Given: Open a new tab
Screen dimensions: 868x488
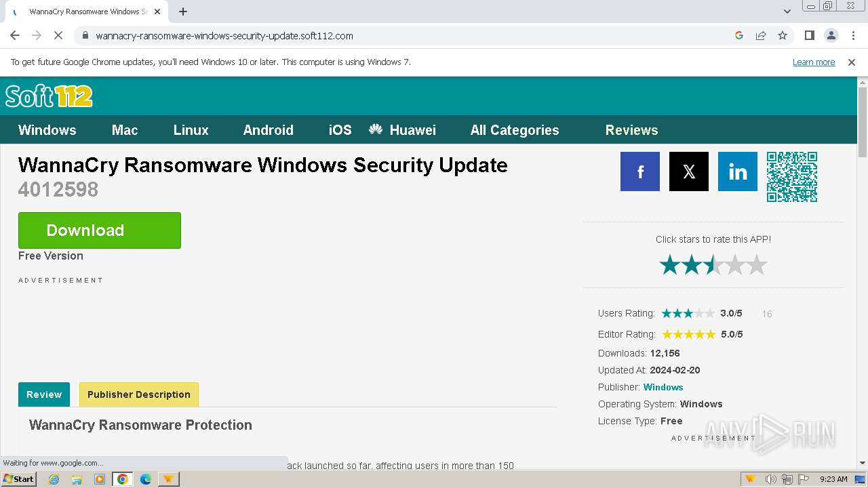Looking at the screenshot, I should point(183,12).
